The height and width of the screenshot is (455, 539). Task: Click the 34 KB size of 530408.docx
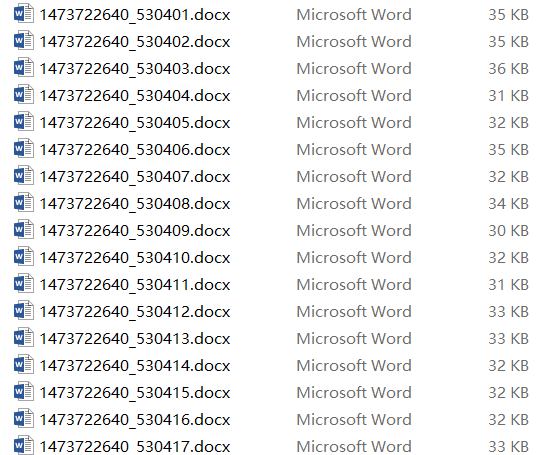(508, 204)
